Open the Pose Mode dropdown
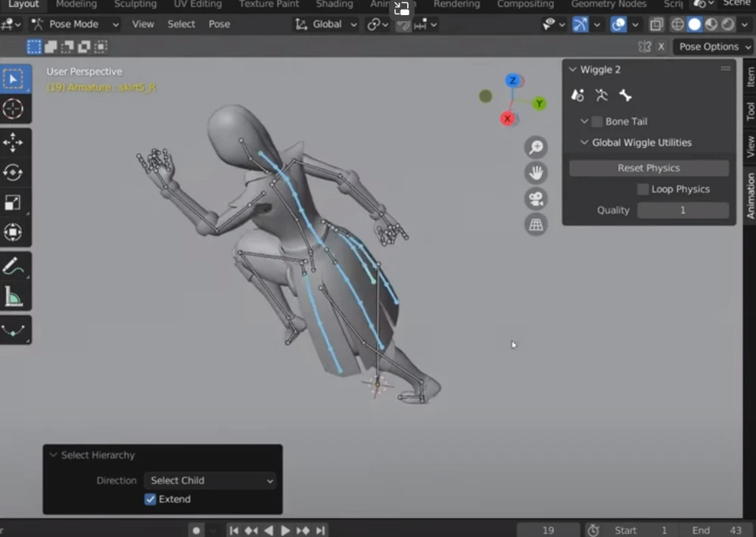The height and width of the screenshot is (537, 756). pyautogui.click(x=74, y=24)
